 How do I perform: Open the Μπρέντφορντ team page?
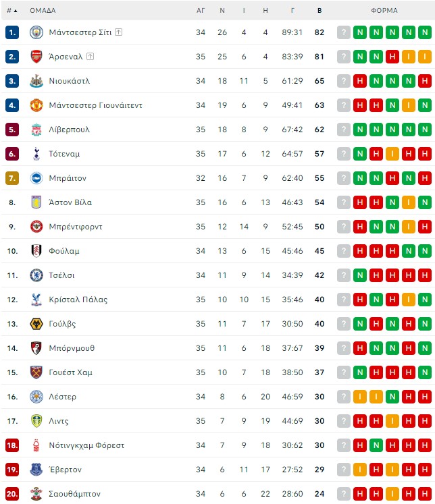(76, 227)
